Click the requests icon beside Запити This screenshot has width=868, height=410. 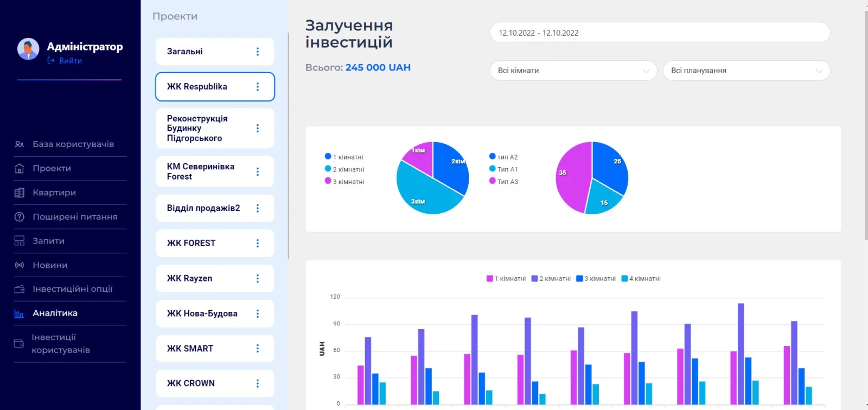coord(20,241)
